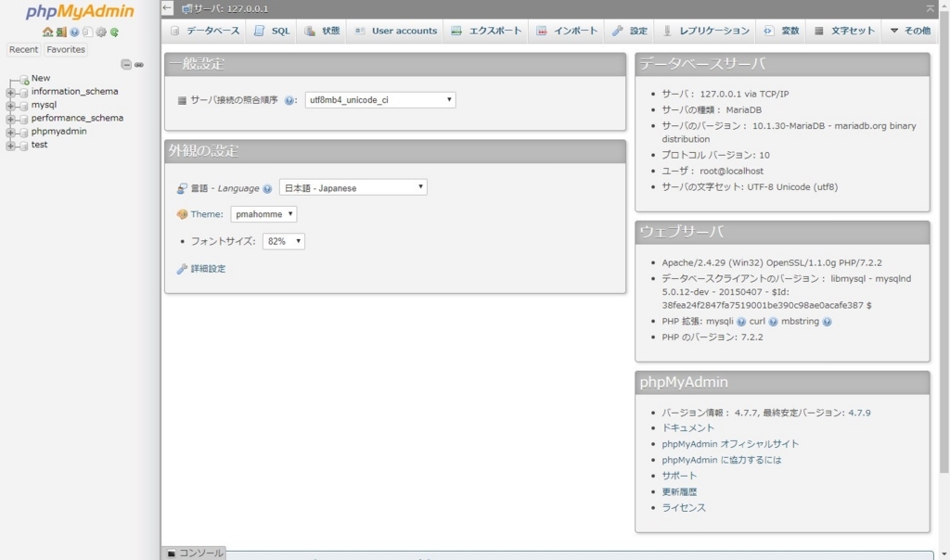Open the phpMyAdmin に協力するには link
Viewport: 950px width, 560px height.
722,460
